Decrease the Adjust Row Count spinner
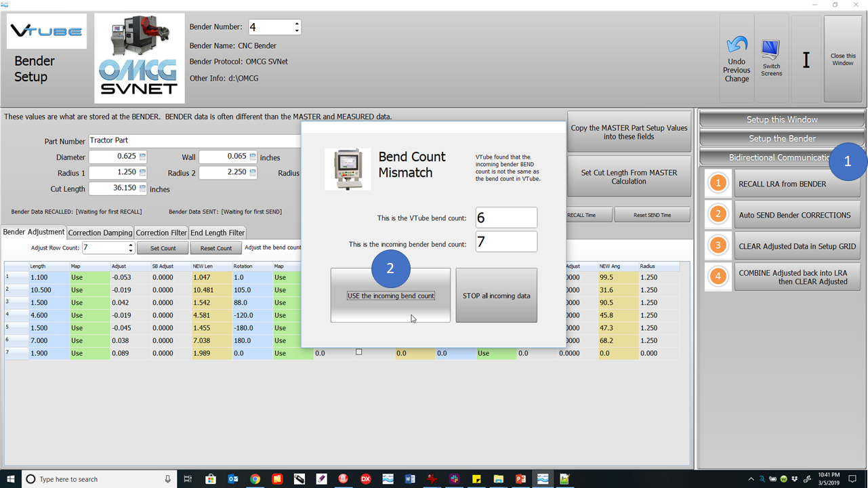Viewport: 868px width, 488px height. coord(129,251)
